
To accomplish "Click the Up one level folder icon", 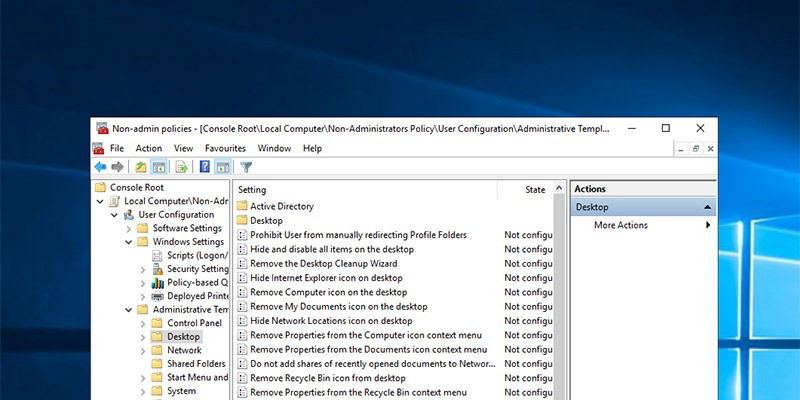I will pos(141,167).
